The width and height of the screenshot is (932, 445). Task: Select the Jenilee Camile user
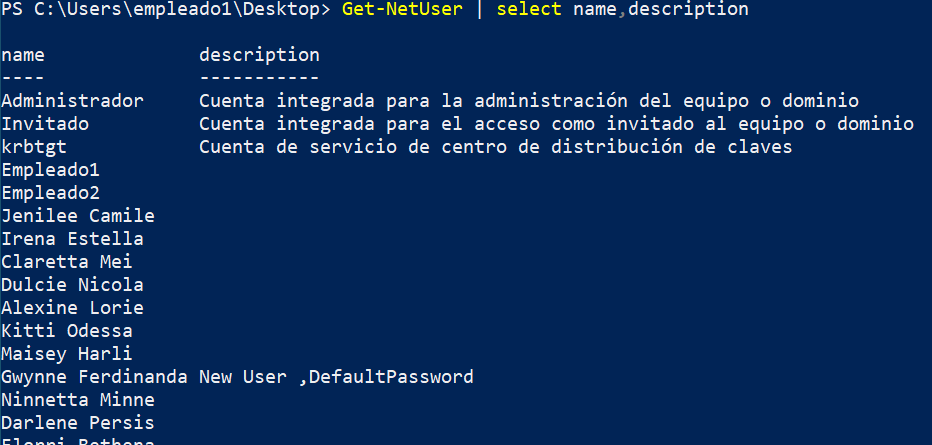78,216
